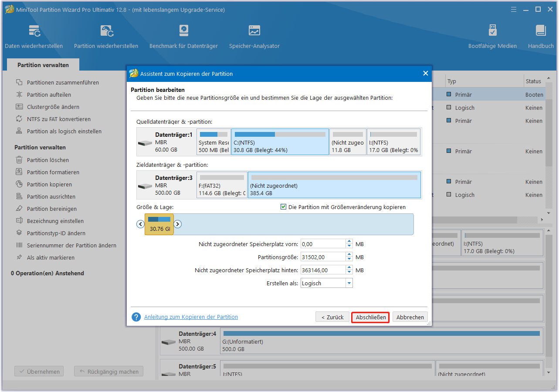Decrease 'Speicherplatz hinten' with down arrow
This screenshot has height=392, width=559.
tap(349, 272)
